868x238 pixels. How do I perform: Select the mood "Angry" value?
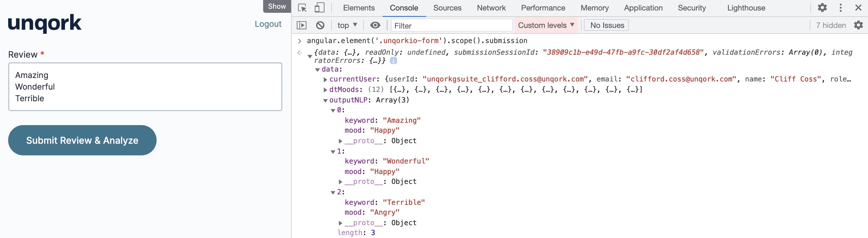click(385, 212)
